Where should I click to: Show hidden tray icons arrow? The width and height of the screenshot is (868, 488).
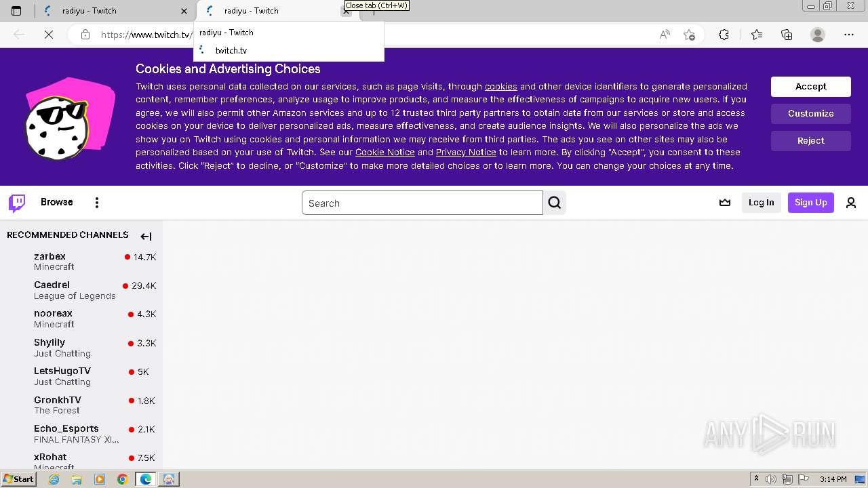click(756, 479)
